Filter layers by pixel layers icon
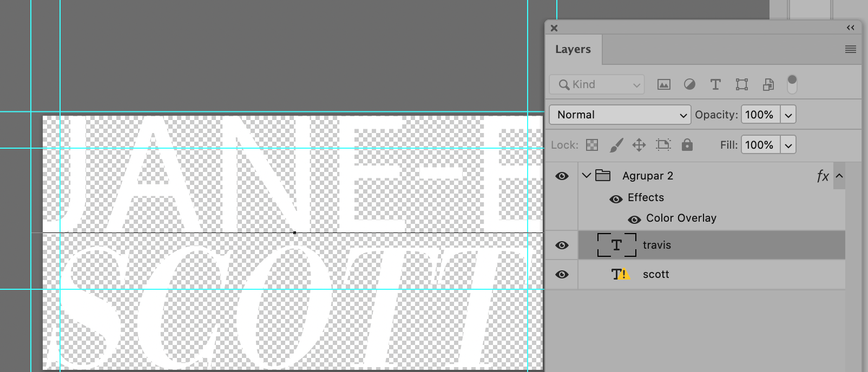Screen dimensions: 868x372 (663, 84)
